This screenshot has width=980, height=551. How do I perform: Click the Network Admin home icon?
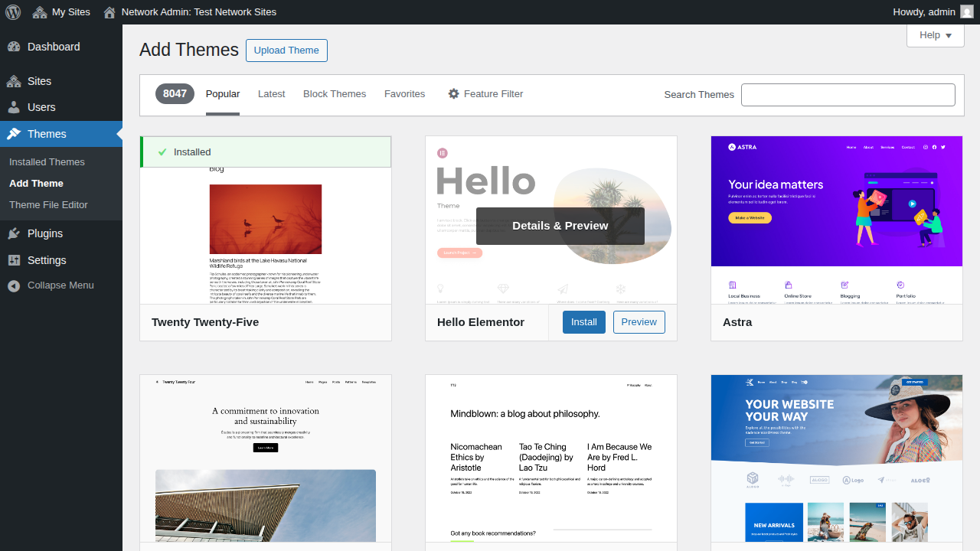click(109, 12)
